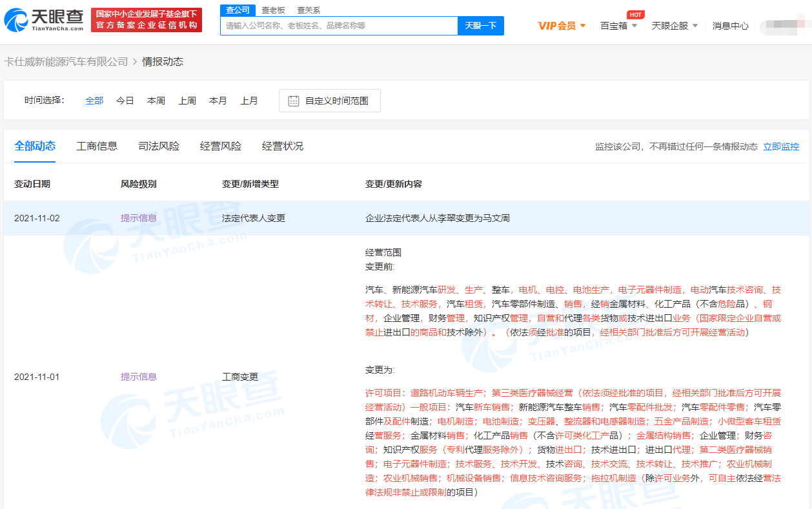
Task: Switch to 查公司 search tab
Action: tap(237, 10)
